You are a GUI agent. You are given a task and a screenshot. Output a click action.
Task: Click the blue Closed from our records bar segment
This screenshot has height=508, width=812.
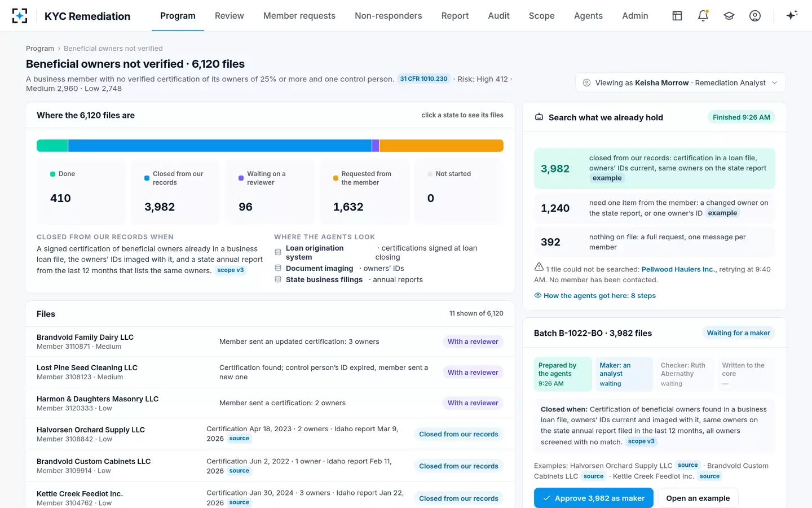click(220, 146)
